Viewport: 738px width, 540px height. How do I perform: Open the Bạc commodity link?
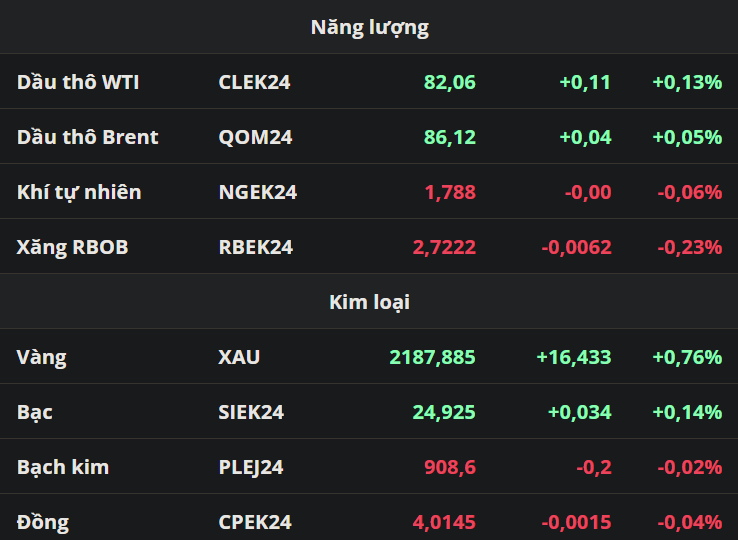pyautogui.click(x=35, y=412)
